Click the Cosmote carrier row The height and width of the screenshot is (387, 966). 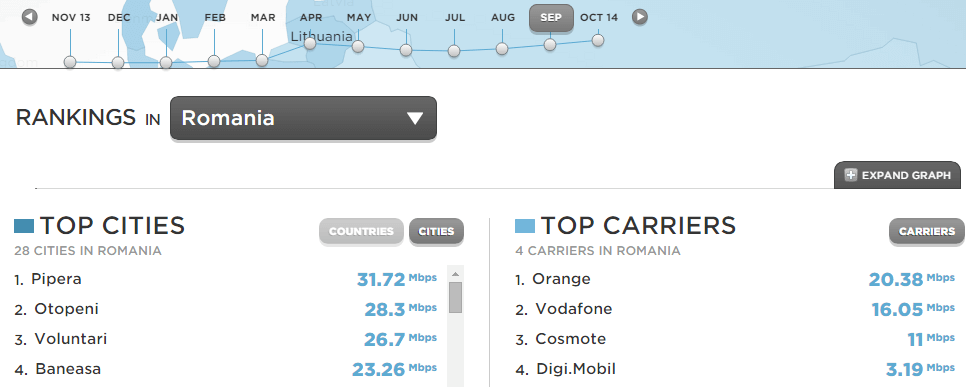point(735,339)
